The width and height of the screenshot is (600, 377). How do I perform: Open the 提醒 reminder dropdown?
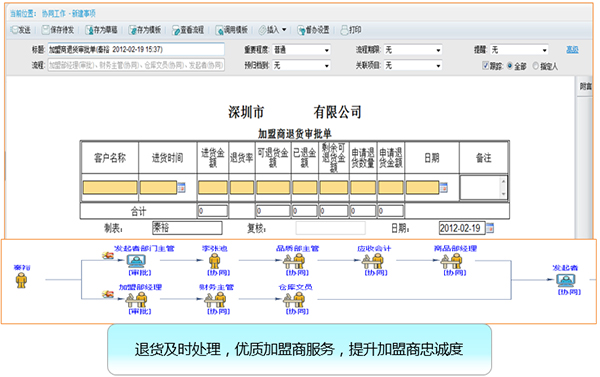point(520,50)
